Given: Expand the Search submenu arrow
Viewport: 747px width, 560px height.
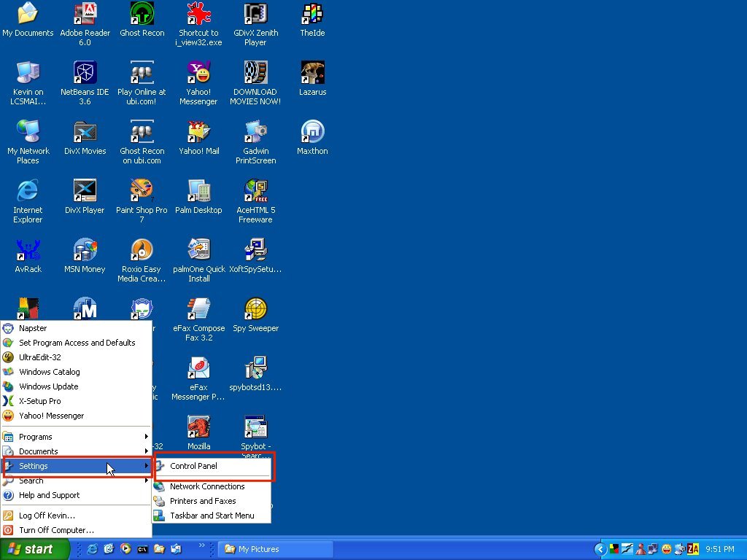Looking at the screenshot, I should click(146, 481).
